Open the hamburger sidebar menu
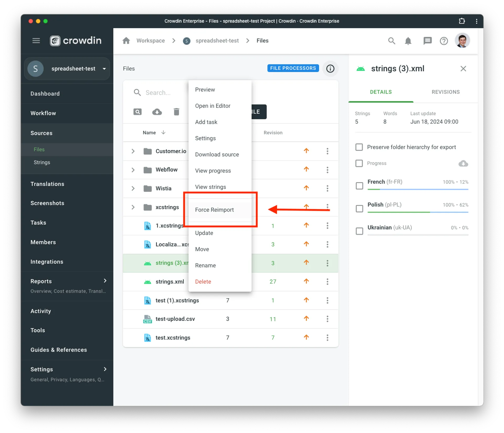The height and width of the screenshot is (433, 504). coord(36,41)
